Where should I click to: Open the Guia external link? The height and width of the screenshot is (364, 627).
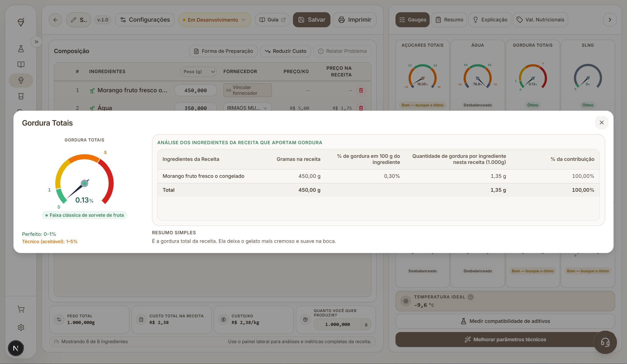tap(272, 20)
